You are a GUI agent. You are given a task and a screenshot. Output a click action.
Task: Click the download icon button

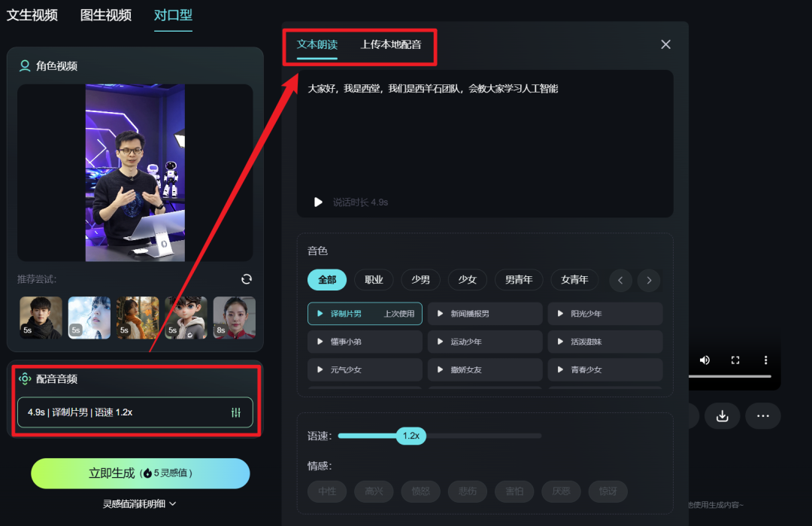[x=722, y=416]
